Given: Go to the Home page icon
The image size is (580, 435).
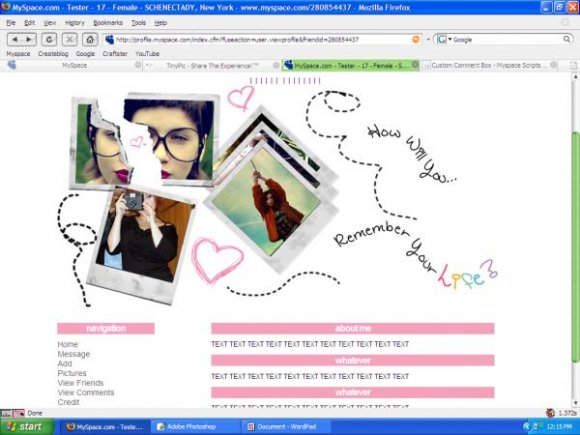Looking at the screenshot, I should point(90,39).
